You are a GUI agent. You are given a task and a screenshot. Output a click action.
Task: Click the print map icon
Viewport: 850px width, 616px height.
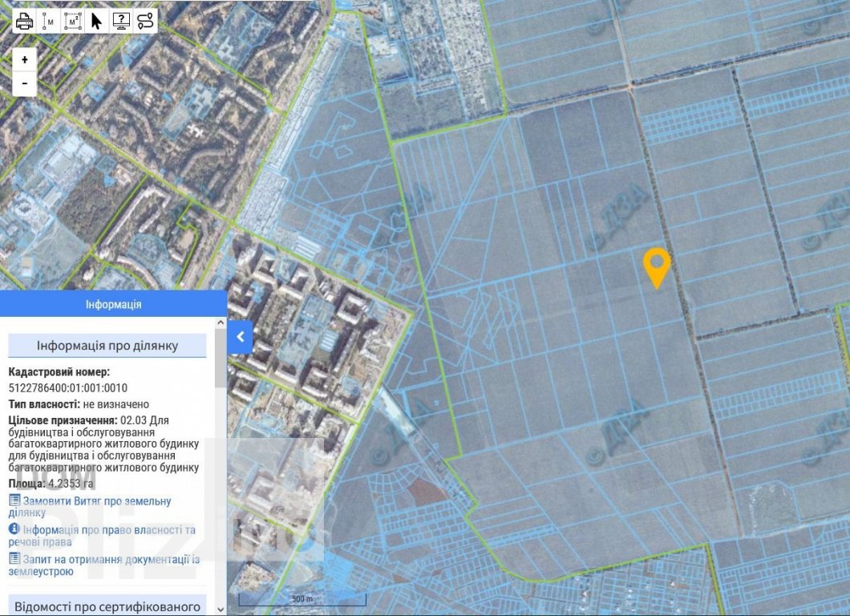pos(25,21)
